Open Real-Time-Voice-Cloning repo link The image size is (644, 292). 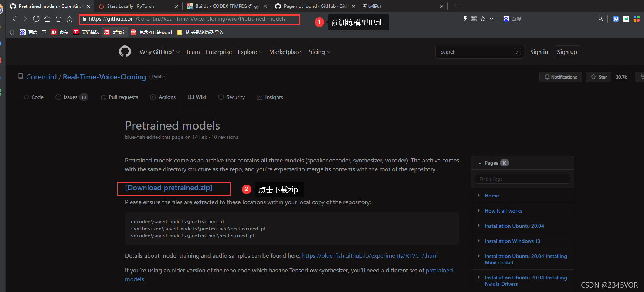pos(104,77)
